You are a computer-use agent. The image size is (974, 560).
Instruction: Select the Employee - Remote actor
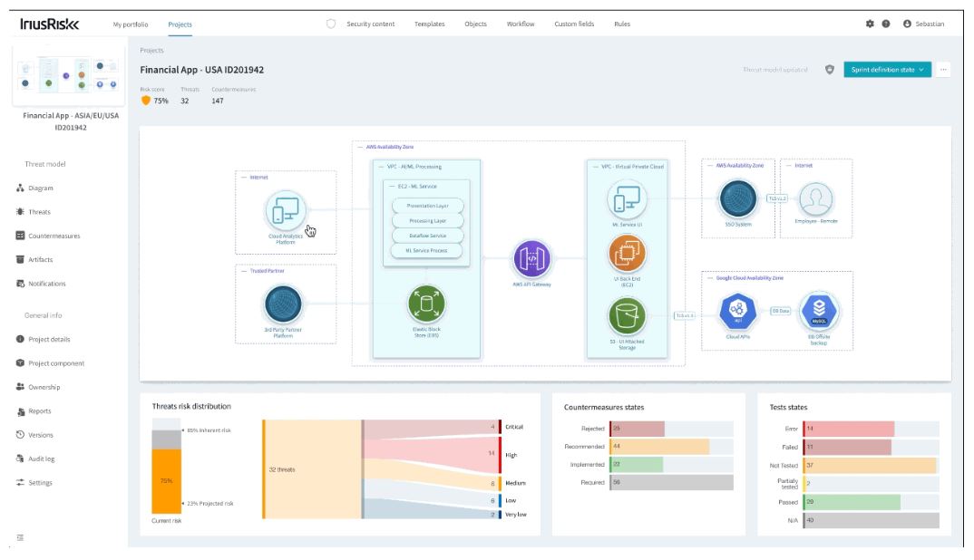pos(815,199)
